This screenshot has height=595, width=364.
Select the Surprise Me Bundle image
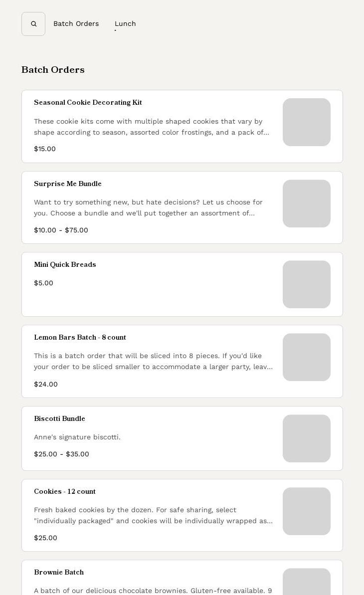(306, 203)
